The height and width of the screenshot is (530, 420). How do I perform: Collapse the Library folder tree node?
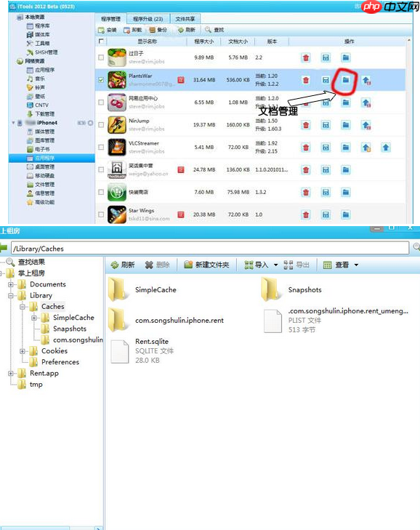point(11,296)
